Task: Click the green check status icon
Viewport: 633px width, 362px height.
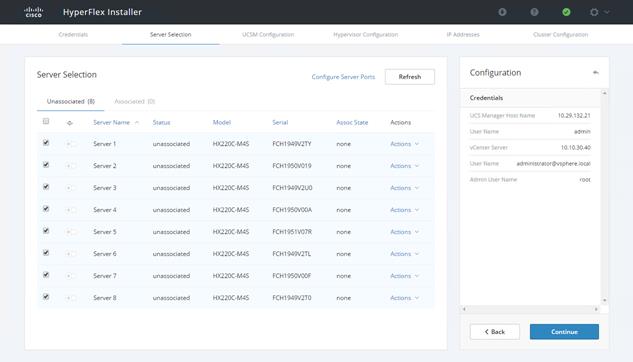Action: tap(566, 12)
